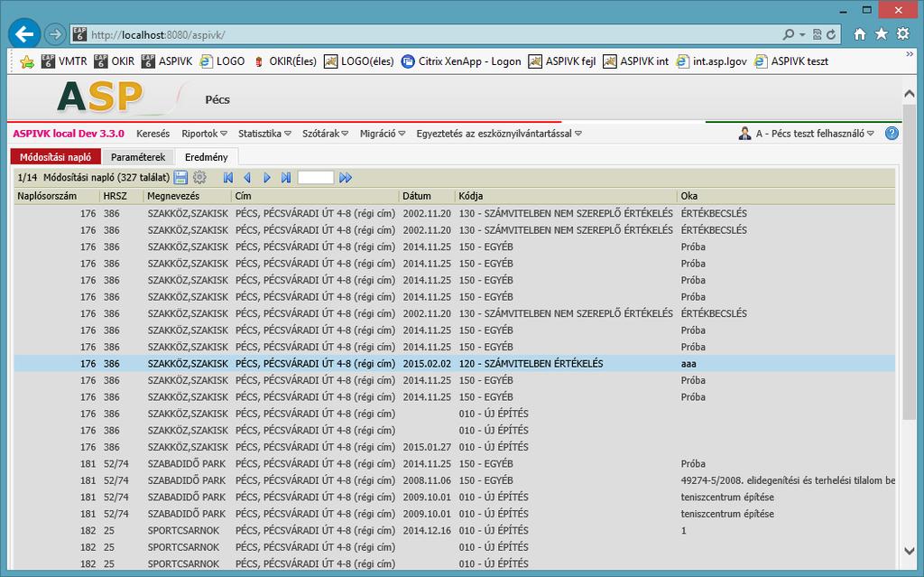Refresh the page with reload icon
The width and height of the screenshot is (924, 577).
[831, 35]
